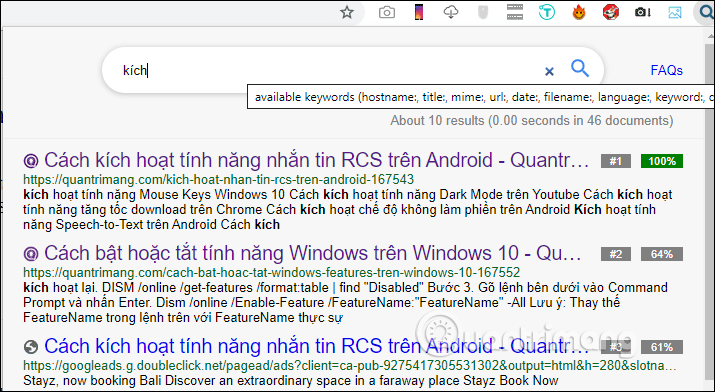Open first result about RCS on Android
Screen dimensions: 715x392
pyautogui.click(x=316, y=160)
